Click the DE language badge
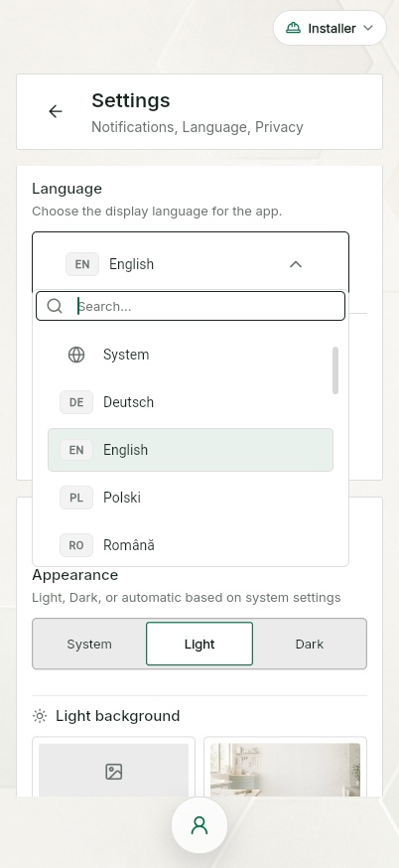The width and height of the screenshot is (399, 868). tap(76, 402)
